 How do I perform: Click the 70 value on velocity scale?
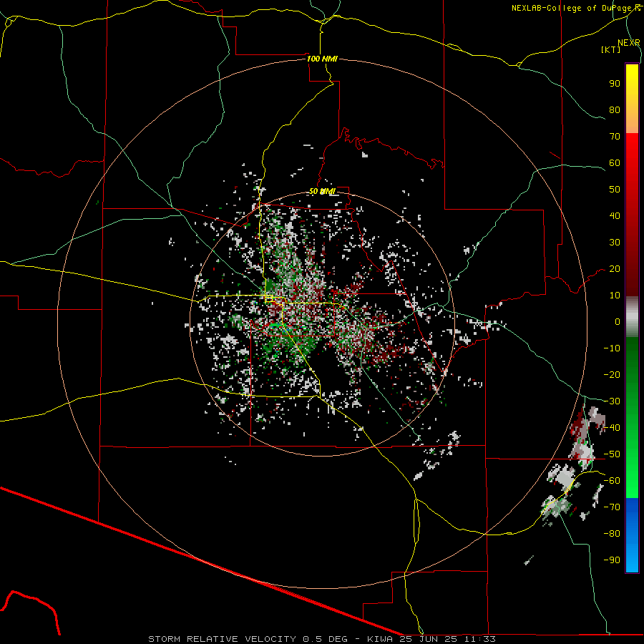pyautogui.click(x=615, y=137)
